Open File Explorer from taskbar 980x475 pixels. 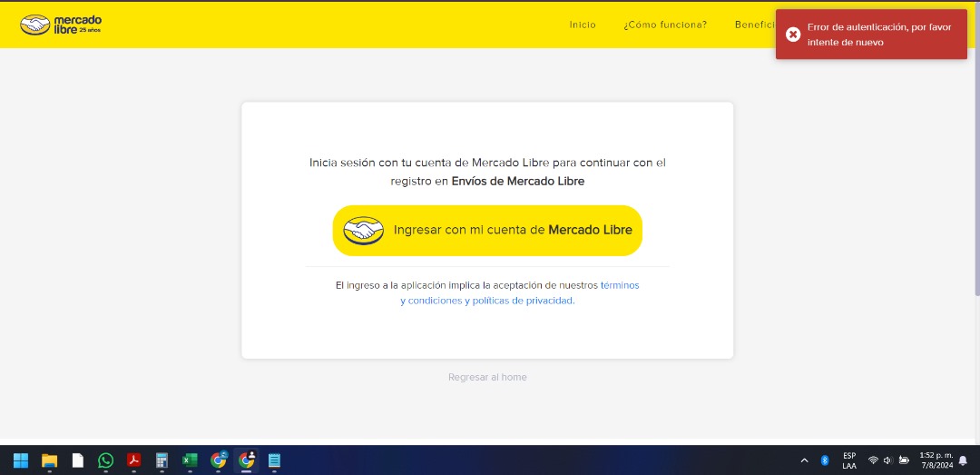(49, 460)
